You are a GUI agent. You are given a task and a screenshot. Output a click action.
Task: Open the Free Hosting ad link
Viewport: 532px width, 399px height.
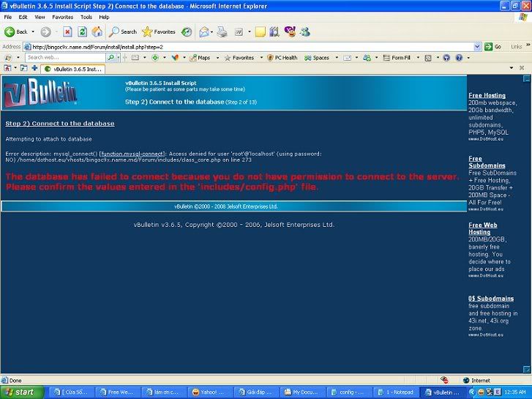[x=487, y=95]
